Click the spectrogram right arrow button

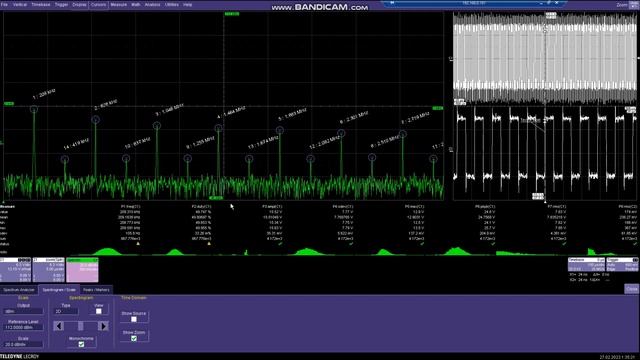[x=104, y=326]
